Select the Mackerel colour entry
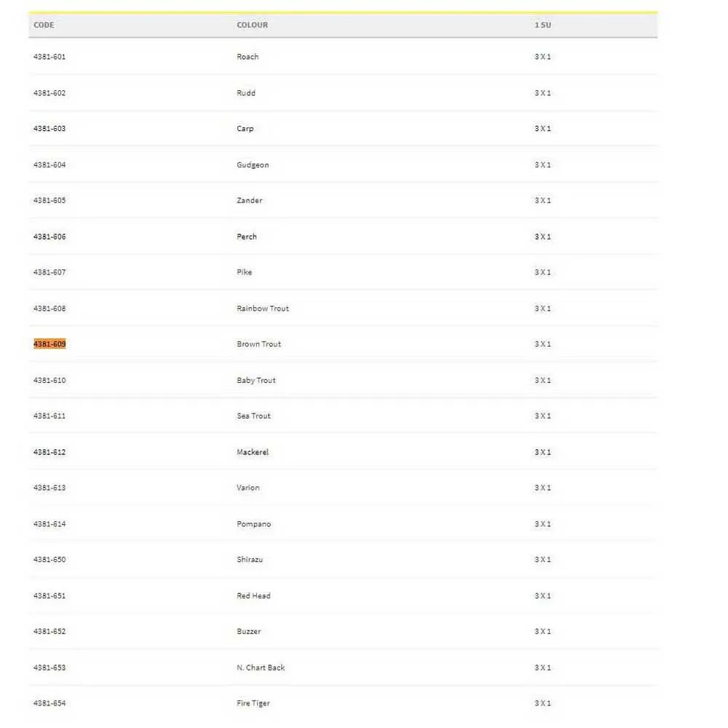Image resolution: width=728 pixels, height=728 pixels. [253, 452]
